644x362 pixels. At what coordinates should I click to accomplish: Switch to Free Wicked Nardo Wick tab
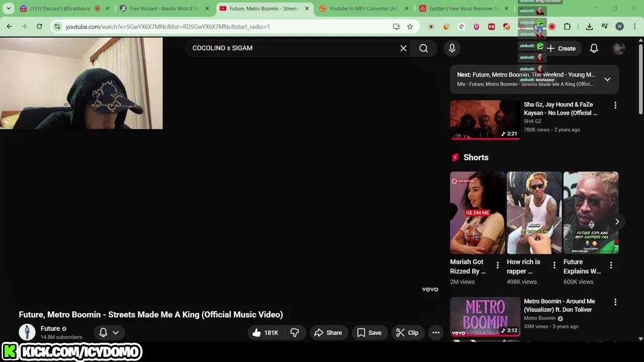[164, 9]
